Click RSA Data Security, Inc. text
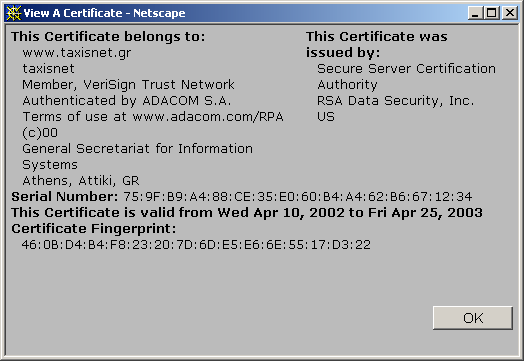The height and width of the screenshot is (361, 524). click(x=396, y=101)
